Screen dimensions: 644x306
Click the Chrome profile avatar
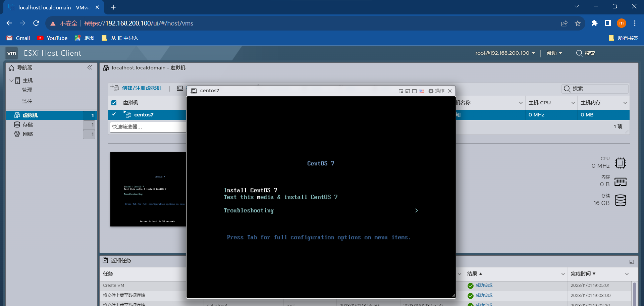[622, 23]
